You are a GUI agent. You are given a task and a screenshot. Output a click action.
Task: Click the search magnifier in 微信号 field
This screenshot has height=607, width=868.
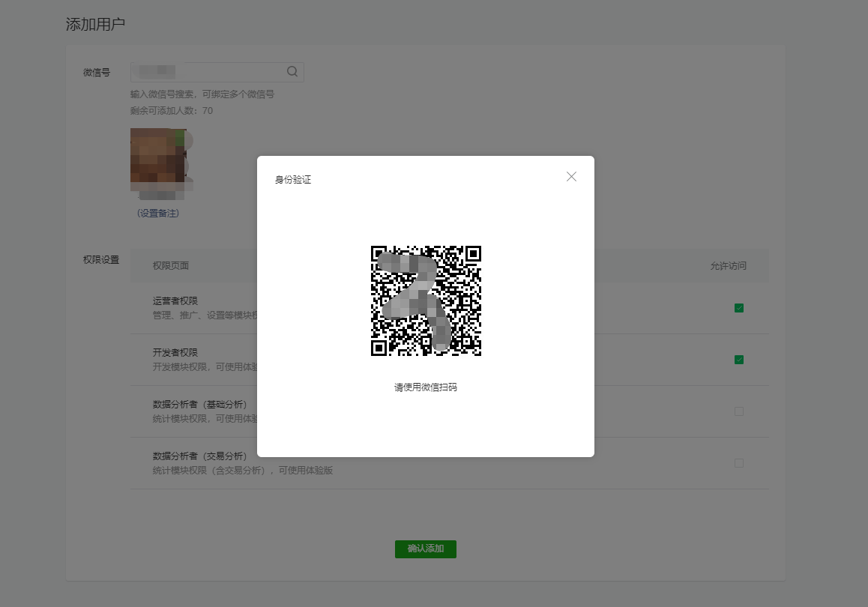point(292,72)
